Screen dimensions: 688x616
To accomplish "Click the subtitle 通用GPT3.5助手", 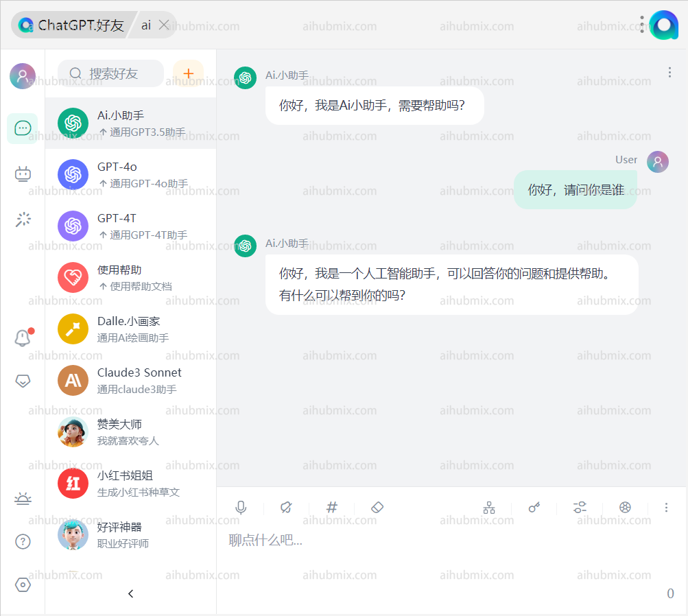I will (x=147, y=132).
